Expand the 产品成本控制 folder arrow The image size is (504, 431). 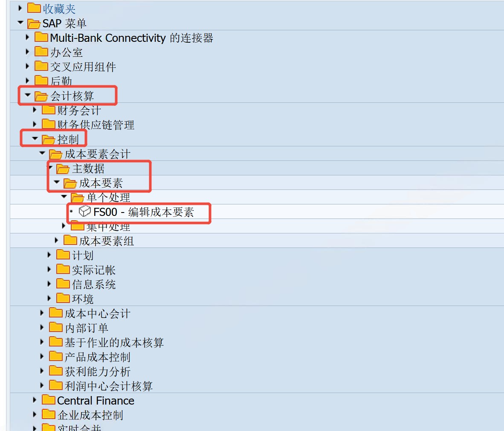pos(42,356)
